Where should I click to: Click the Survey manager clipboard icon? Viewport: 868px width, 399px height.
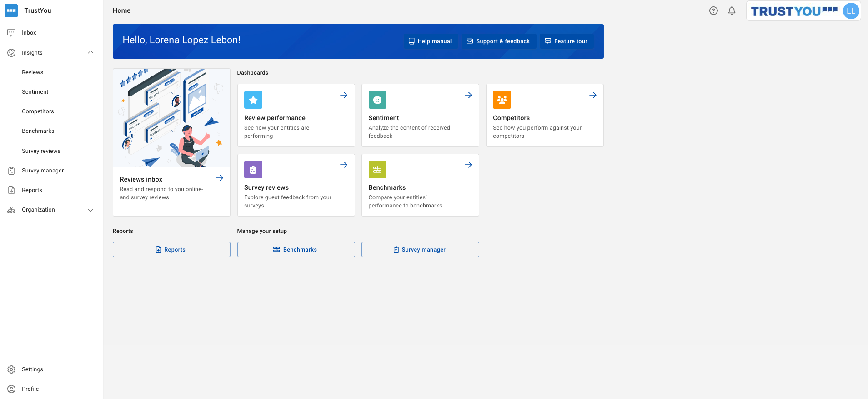[x=11, y=171]
